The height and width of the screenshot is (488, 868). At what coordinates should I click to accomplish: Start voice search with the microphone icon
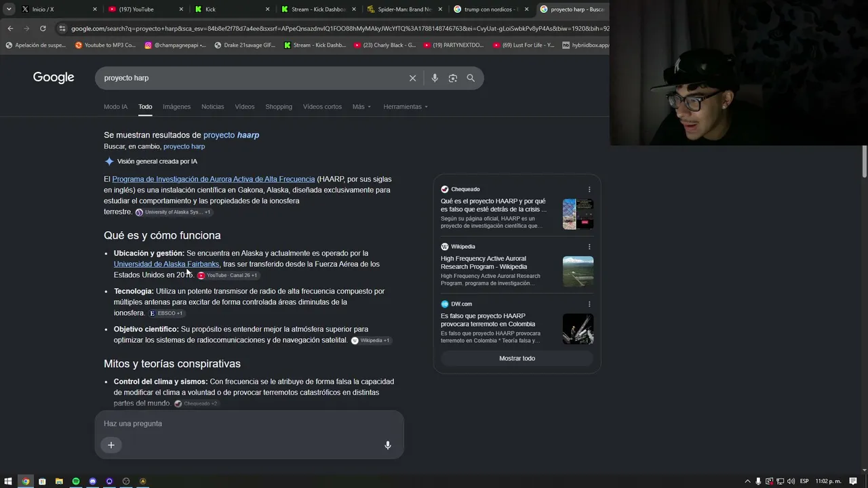tap(435, 78)
